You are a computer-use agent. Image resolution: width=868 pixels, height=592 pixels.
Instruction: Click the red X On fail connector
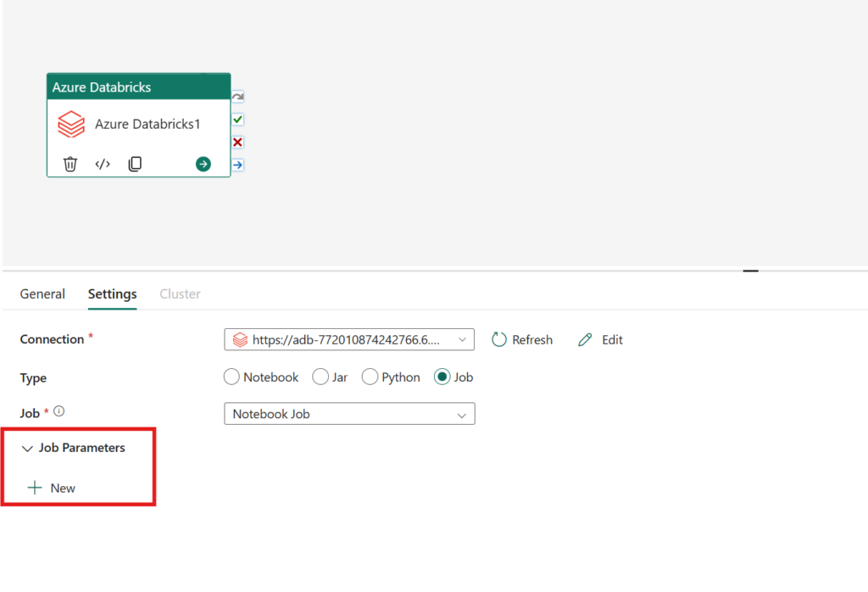click(237, 142)
